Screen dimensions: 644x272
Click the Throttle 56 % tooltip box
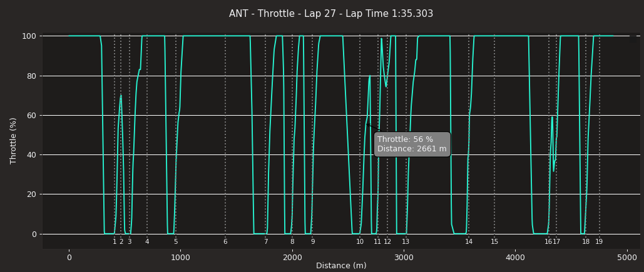(x=412, y=144)
